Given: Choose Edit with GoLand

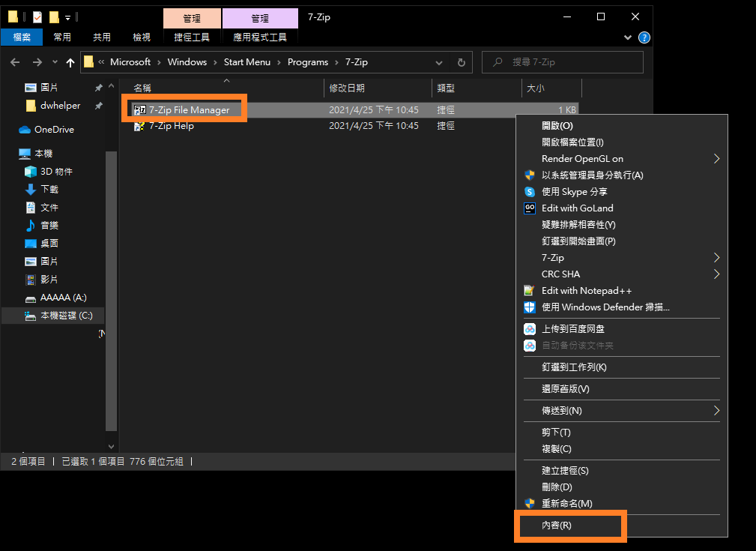Looking at the screenshot, I should pos(577,208).
